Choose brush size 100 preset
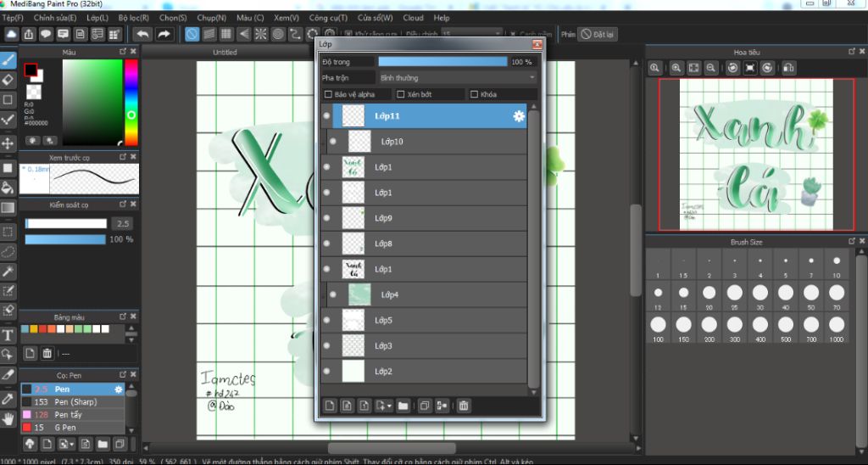The width and height of the screenshot is (868, 465). click(658, 328)
